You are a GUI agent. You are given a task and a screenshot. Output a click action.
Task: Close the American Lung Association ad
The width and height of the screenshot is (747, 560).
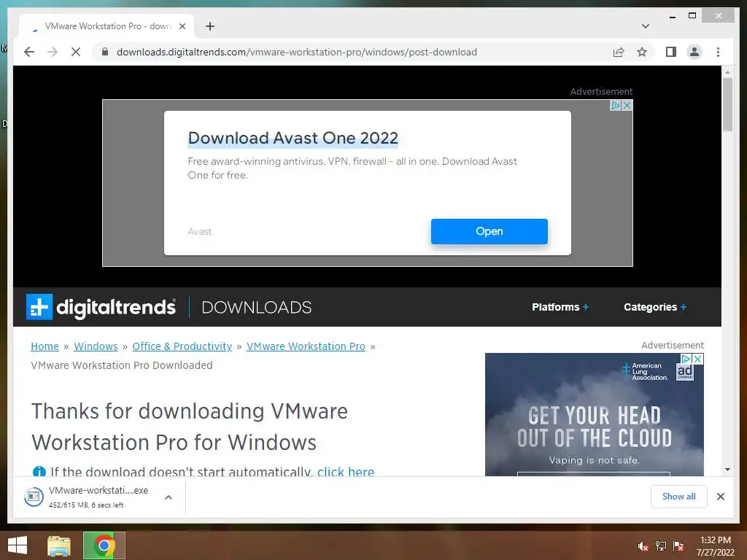(698, 359)
